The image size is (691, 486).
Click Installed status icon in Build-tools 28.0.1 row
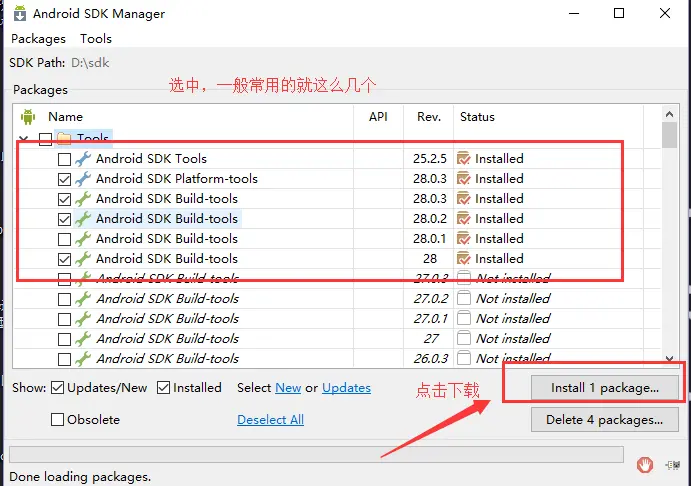pyautogui.click(x=464, y=238)
